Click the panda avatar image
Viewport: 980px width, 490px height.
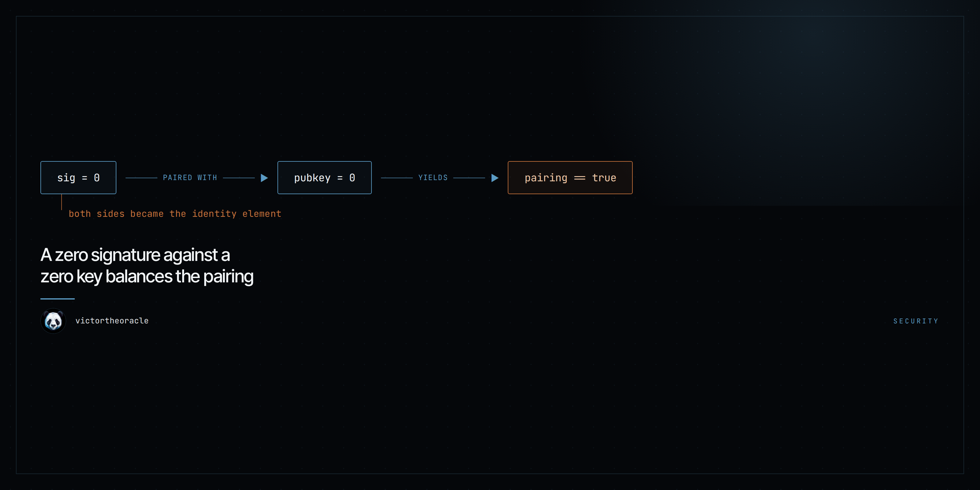53,321
